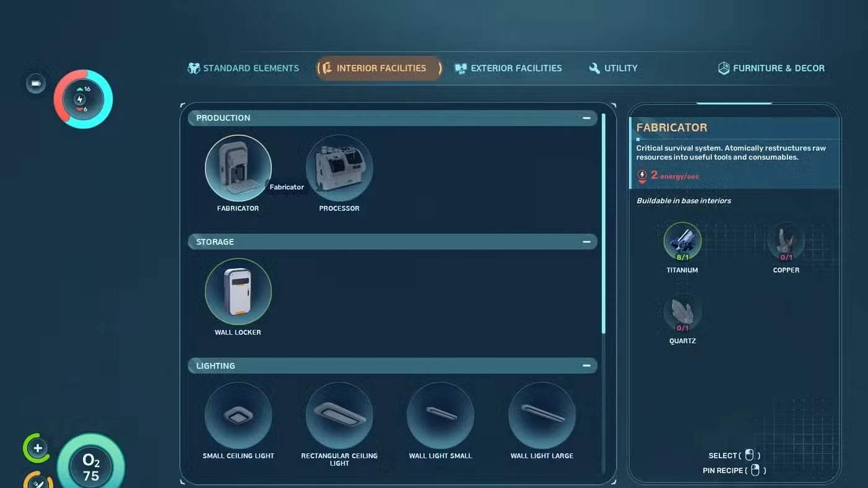Click the Lighting header text
Image resolution: width=868 pixels, height=488 pixels.
tap(215, 365)
